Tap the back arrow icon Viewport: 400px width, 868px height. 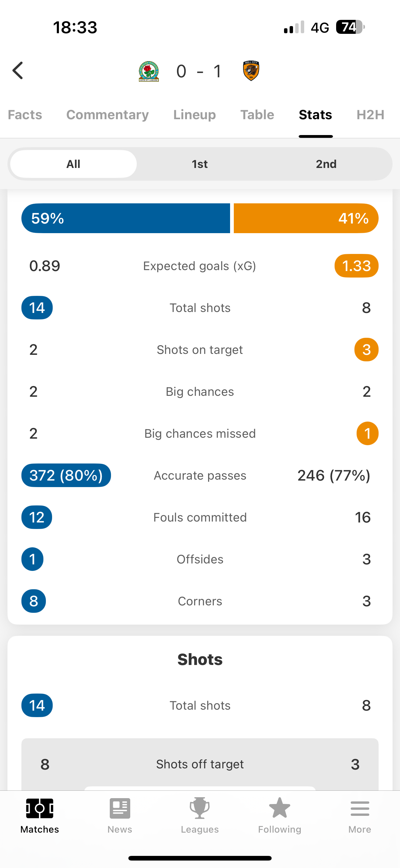(18, 71)
